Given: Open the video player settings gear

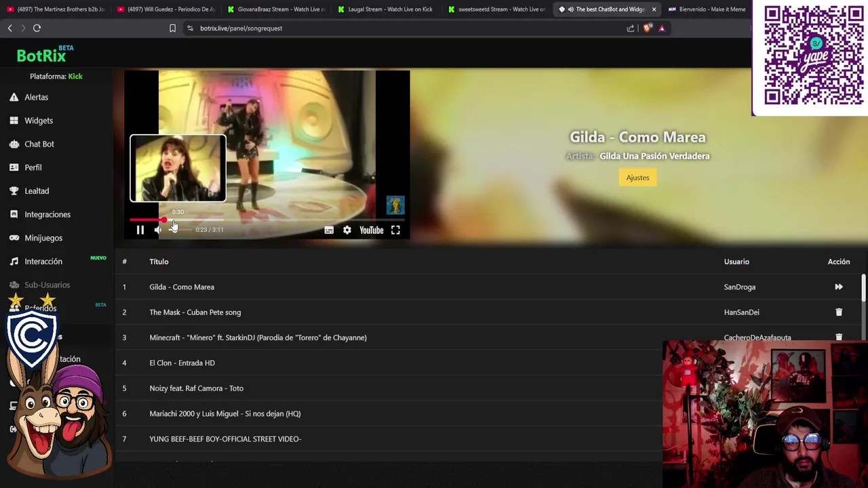Looking at the screenshot, I should coord(347,230).
